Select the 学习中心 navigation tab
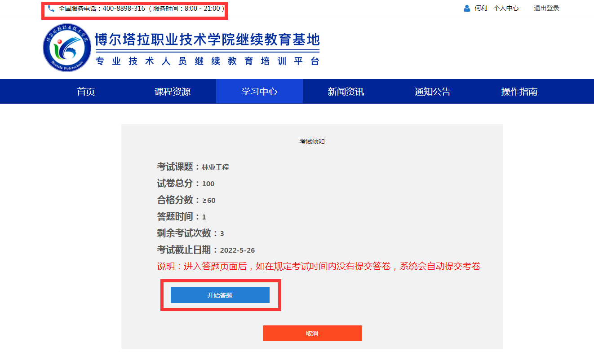 pos(259,92)
